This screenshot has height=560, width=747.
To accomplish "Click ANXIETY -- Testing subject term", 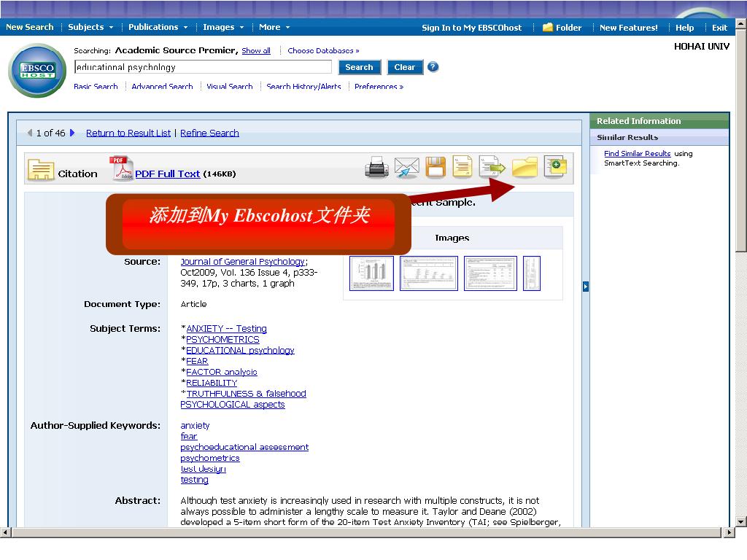I will tap(226, 329).
